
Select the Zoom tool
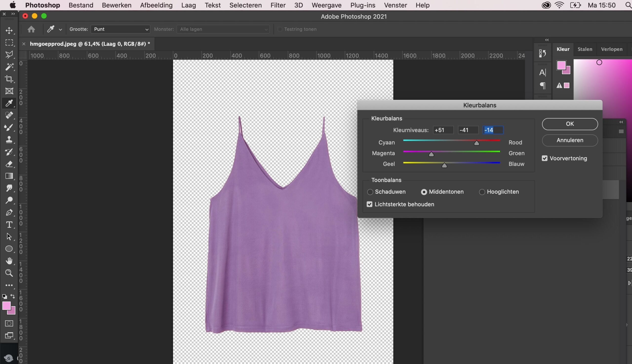click(x=9, y=273)
